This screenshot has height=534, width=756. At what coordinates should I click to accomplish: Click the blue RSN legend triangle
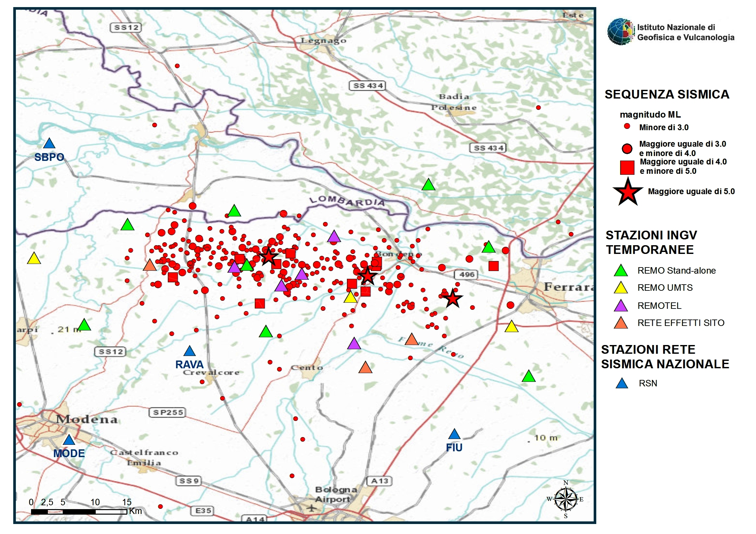tap(622, 384)
